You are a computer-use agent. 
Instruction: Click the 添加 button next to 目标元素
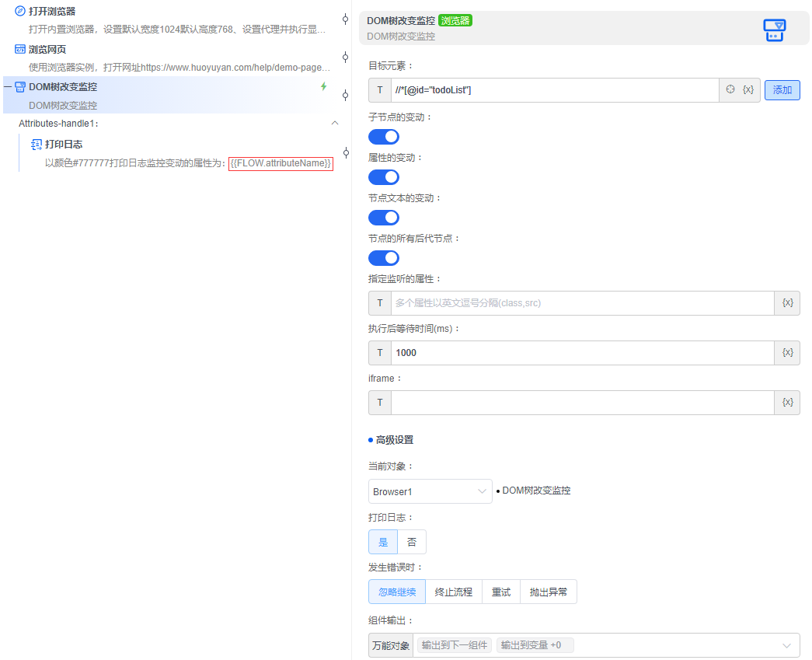click(x=782, y=89)
